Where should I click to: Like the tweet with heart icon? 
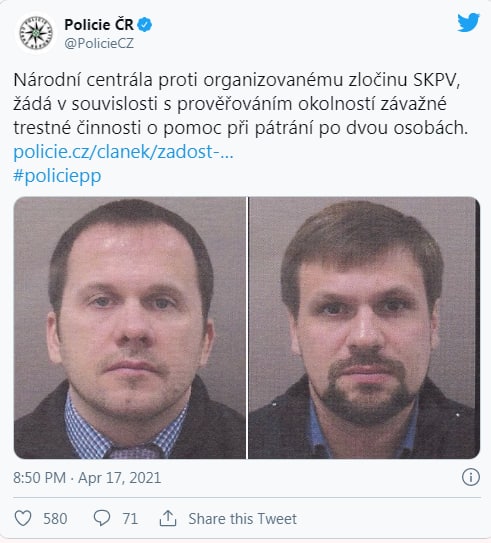click(x=23, y=518)
